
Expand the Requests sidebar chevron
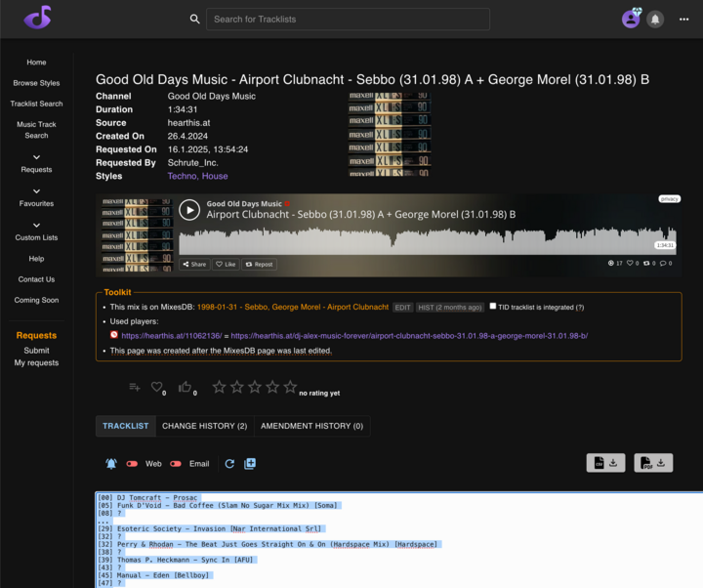point(36,157)
